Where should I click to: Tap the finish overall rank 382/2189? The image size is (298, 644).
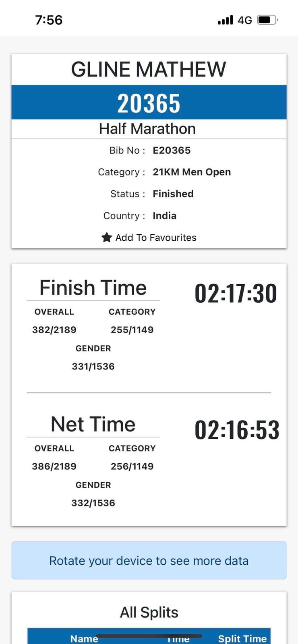[54, 330]
